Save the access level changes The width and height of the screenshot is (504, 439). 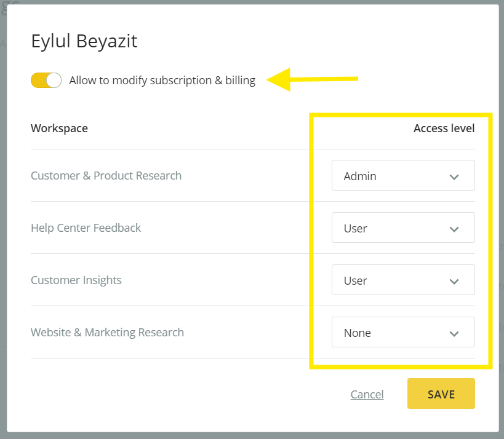tap(441, 394)
